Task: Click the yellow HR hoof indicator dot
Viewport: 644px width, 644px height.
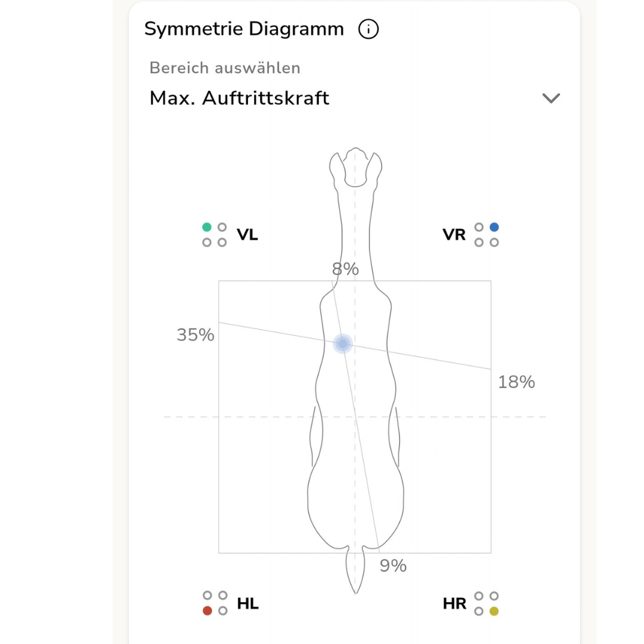Action: click(x=494, y=611)
